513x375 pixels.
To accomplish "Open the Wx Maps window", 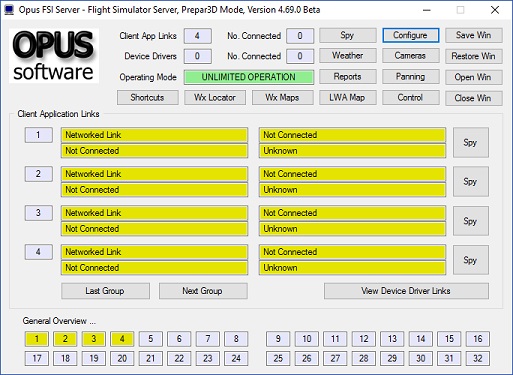I will click(283, 98).
